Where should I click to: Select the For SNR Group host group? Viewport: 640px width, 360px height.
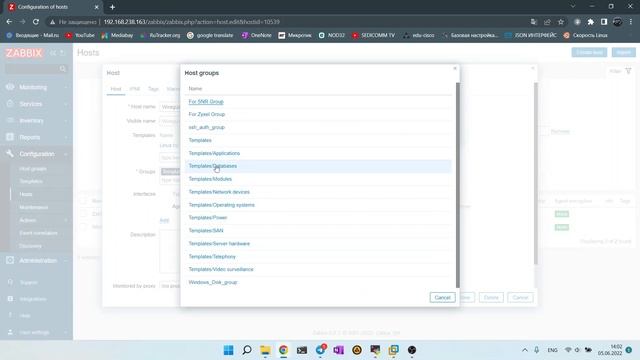206,102
